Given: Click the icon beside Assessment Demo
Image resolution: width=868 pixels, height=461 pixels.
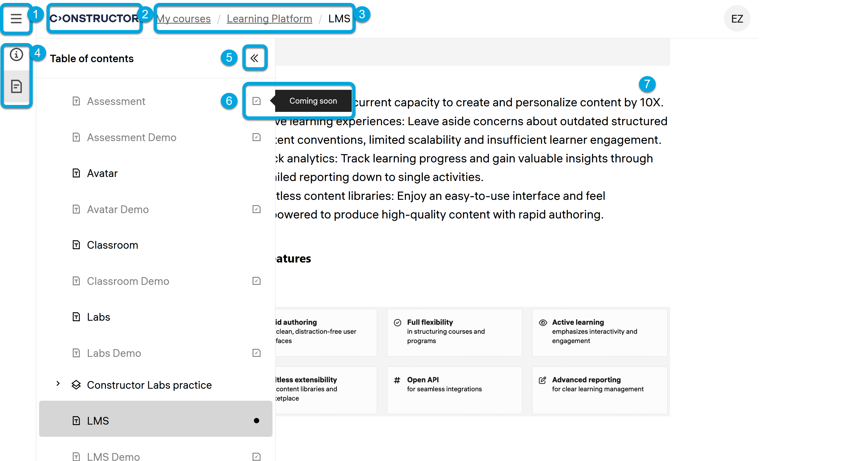Looking at the screenshot, I should [x=257, y=137].
